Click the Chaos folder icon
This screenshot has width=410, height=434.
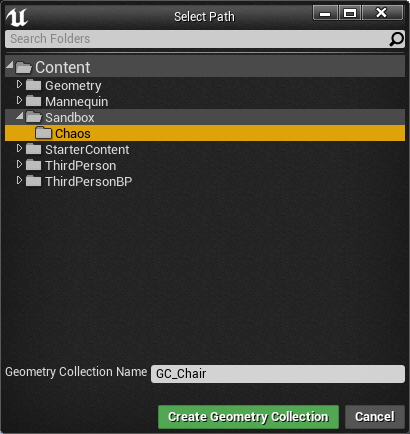point(44,133)
